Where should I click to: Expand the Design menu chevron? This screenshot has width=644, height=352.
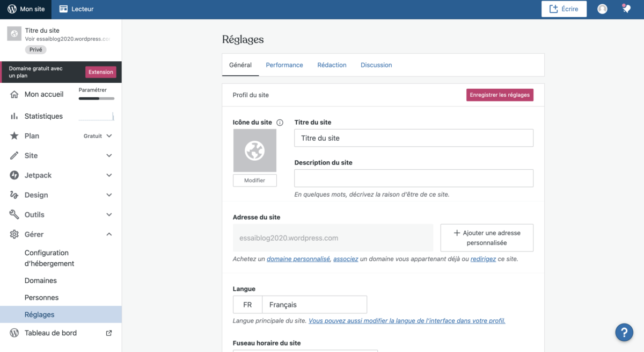pos(109,195)
